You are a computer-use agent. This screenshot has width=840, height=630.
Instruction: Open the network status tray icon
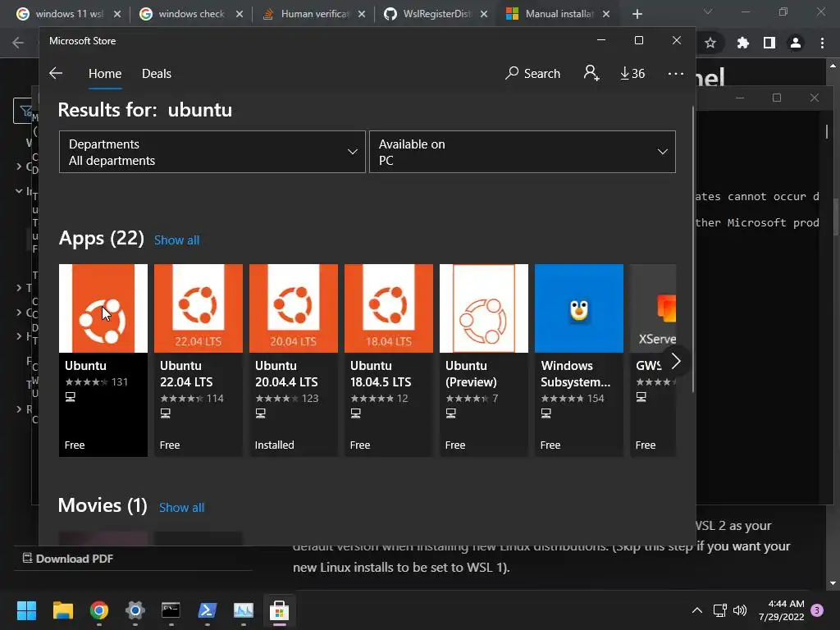[720, 610]
